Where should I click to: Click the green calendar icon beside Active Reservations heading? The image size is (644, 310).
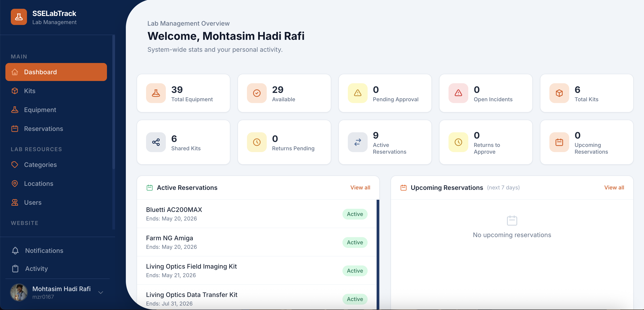[149, 188]
